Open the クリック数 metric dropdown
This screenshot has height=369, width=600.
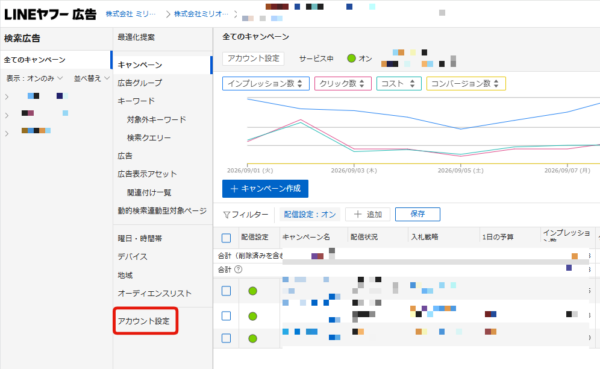point(342,83)
